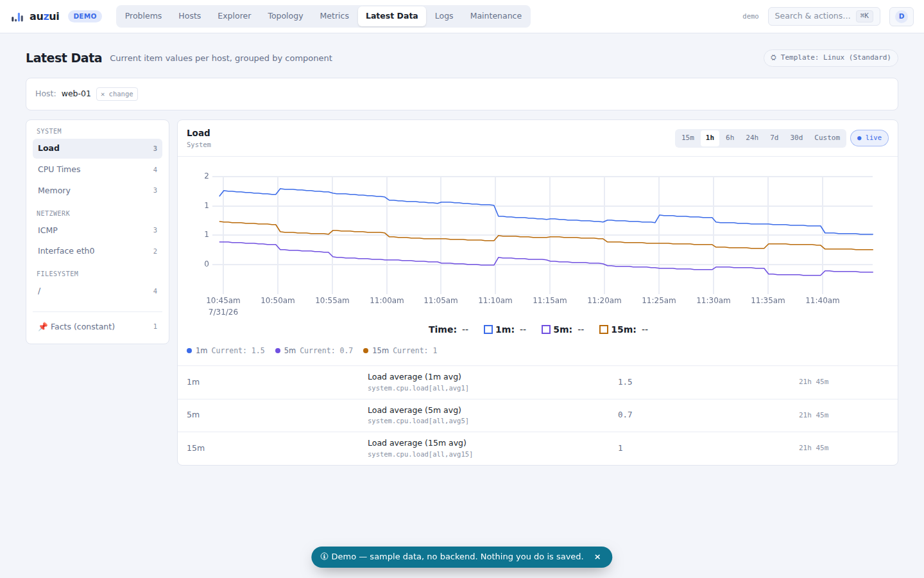This screenshot has width=924, height=578.
Task: Select Interface eth0 in the sidebar
Action: (x=98, y=251)
